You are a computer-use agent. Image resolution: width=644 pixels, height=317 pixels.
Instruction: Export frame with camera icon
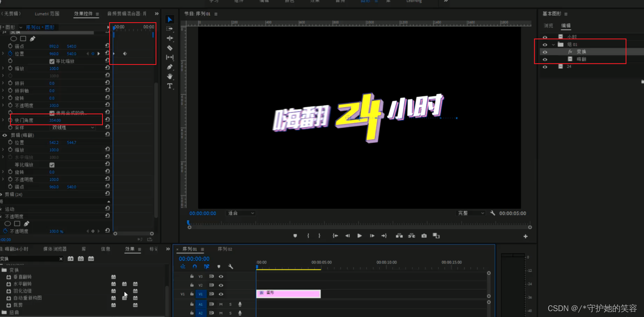[424, 236]
